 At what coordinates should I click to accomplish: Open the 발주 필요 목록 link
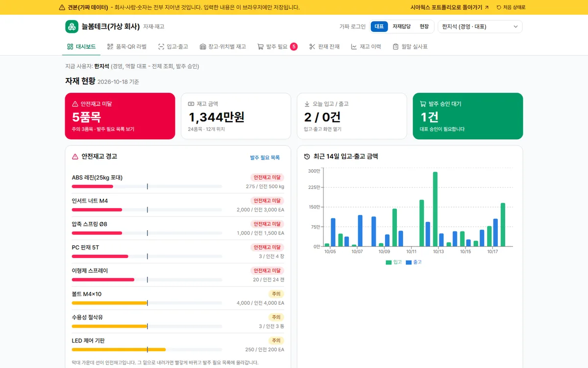pyautogui.click(x=265, y=158)
